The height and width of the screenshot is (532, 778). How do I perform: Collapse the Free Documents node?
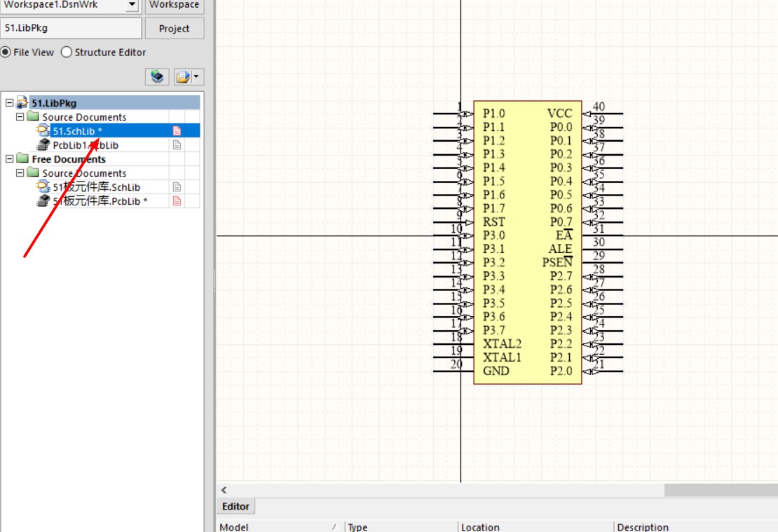tap(9, 159)
